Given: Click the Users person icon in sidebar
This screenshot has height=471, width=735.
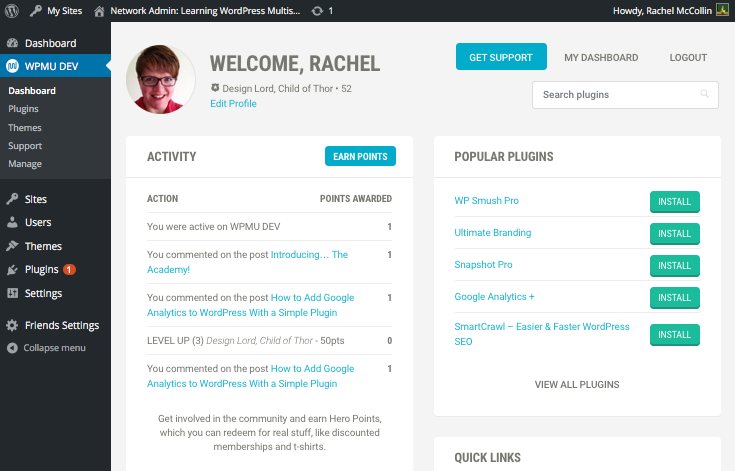Looking at the screenshot, I should [x=13, y=222].
